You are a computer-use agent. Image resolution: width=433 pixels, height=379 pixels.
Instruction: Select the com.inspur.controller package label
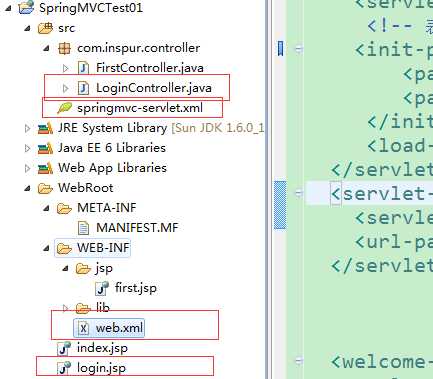(x=139, y=48)
